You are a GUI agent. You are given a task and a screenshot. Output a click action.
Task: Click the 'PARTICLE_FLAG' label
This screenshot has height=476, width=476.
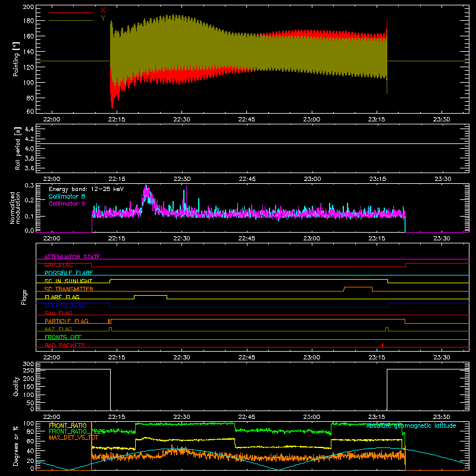tap(67, 321)
